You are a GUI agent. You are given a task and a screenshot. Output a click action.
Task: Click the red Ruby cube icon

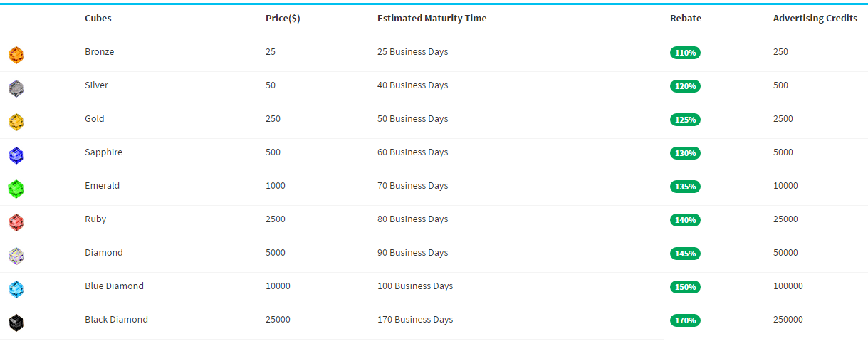coord(16,222)
